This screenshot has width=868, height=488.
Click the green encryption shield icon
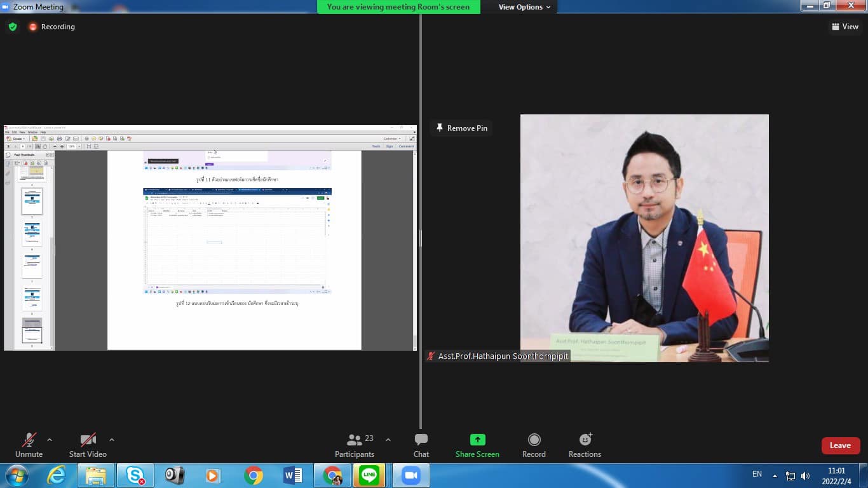[x=13, y=27]
